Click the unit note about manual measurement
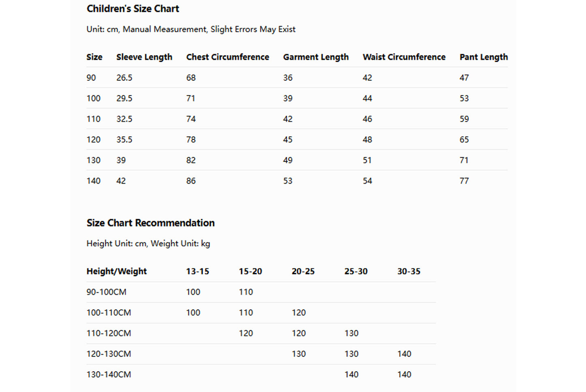 click(191, 30)
